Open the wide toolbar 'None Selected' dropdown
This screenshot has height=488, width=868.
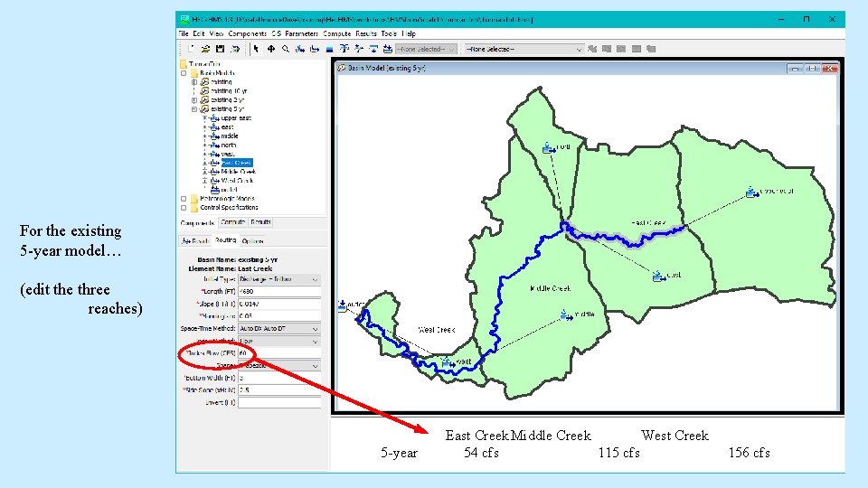(524, 49)
